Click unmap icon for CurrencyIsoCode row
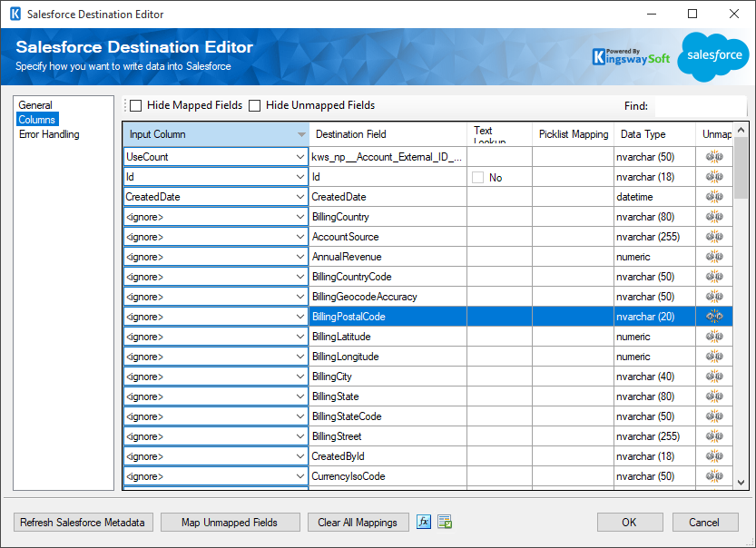Viewport: 756px width, 548px height. click(714, 476)
